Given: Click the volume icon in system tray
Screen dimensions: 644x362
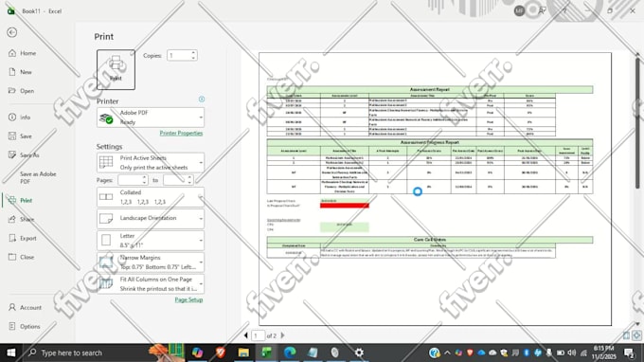Looking at the screenshot, I should (572, 353).
